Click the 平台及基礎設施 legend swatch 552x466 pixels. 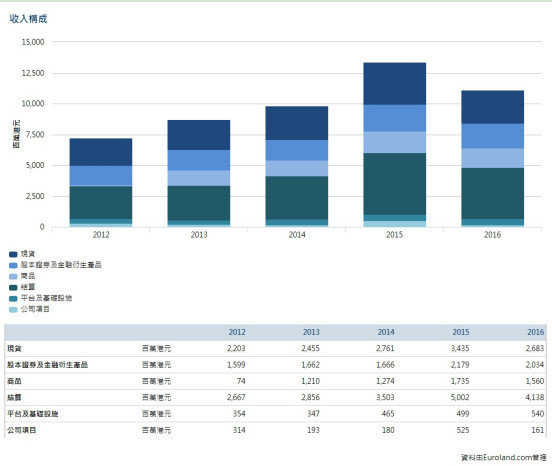tap(13, 299)
